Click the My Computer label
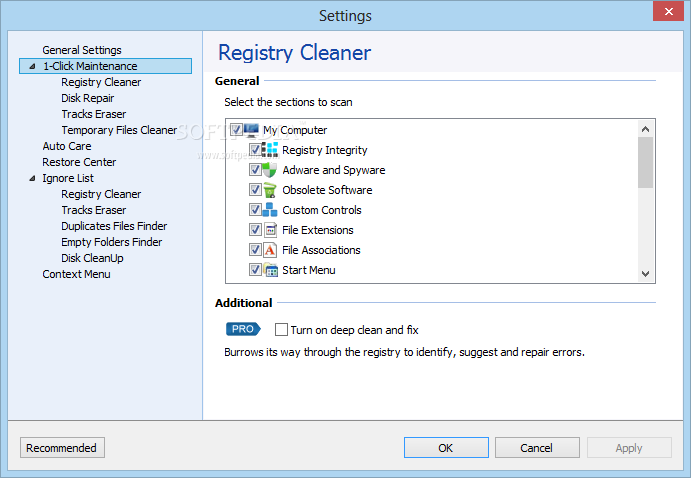691x478 pixels. click(295, 130)
